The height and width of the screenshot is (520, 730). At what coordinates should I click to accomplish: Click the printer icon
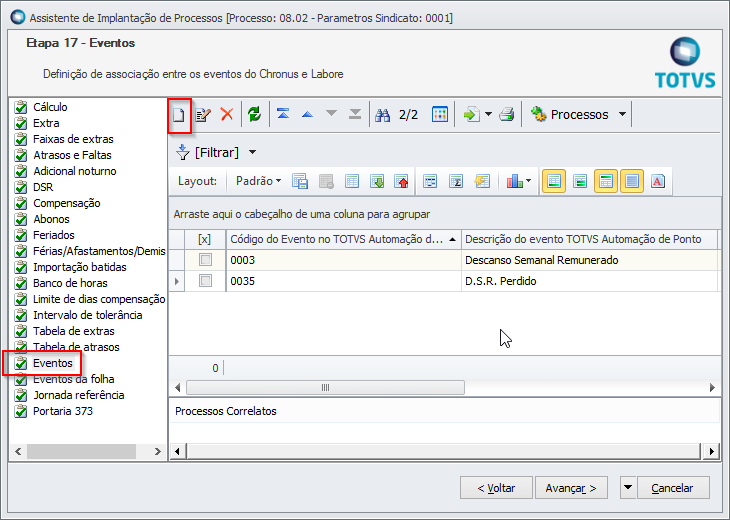coord(507,114)
